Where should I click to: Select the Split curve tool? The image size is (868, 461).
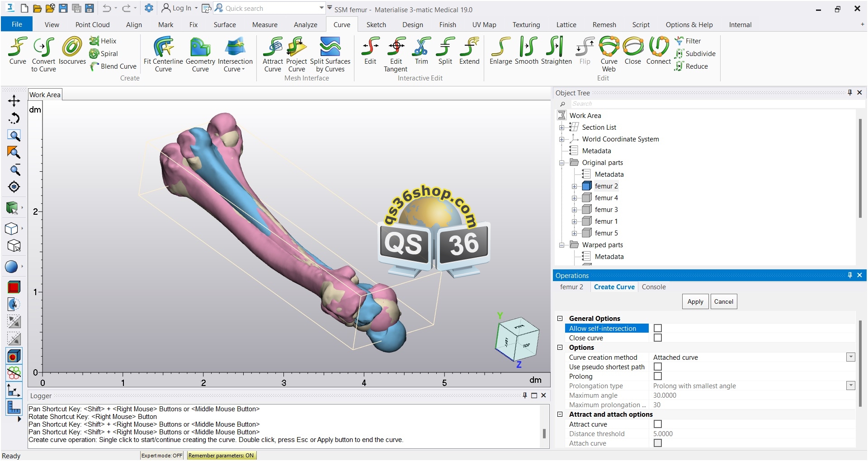click(x=445, y=51)
